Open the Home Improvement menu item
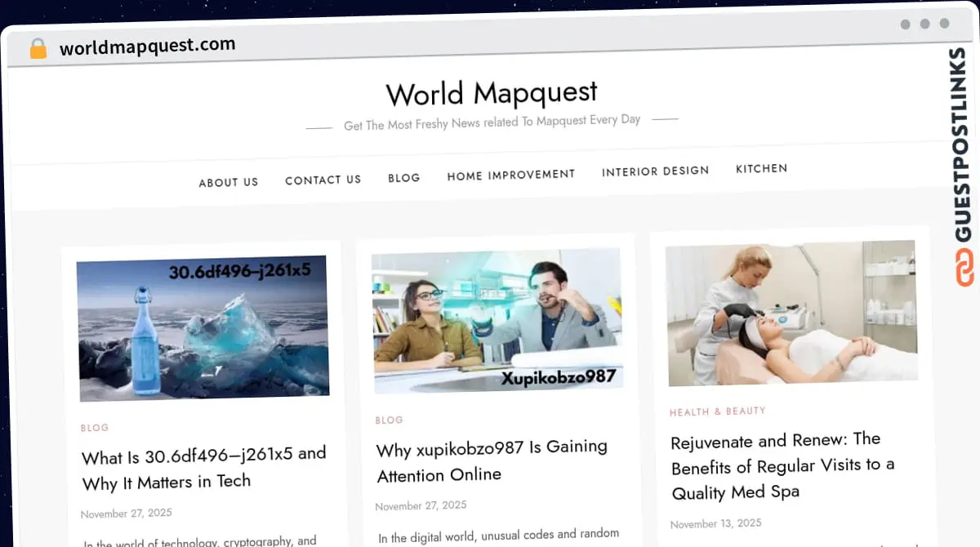 point(511,175)
